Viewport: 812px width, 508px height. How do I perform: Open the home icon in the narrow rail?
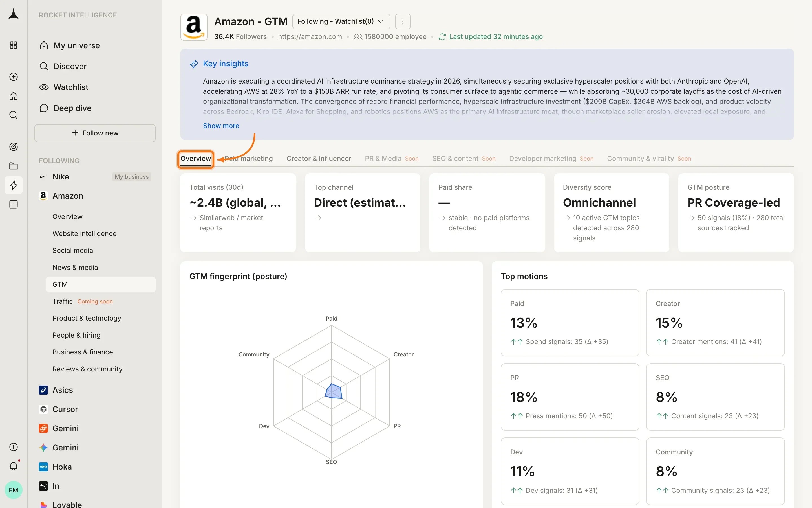[x=14, y=96]
